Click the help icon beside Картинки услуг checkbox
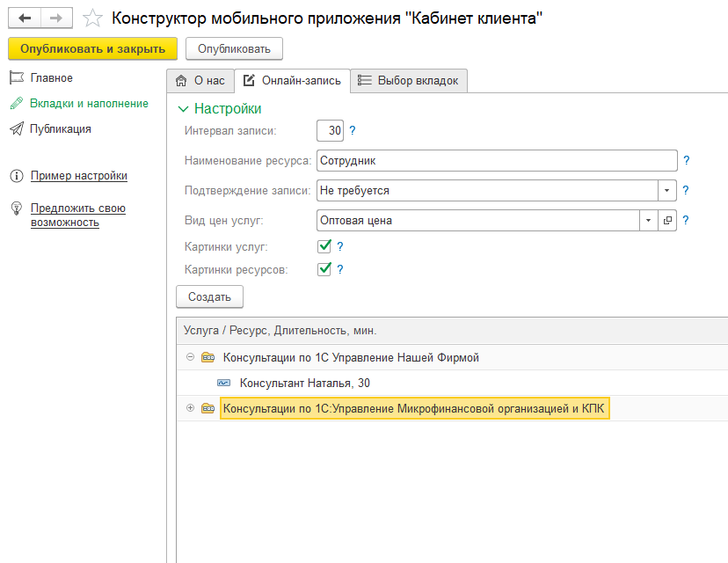Viewport: 728px width, 563px height. click(x=340, y=246)
